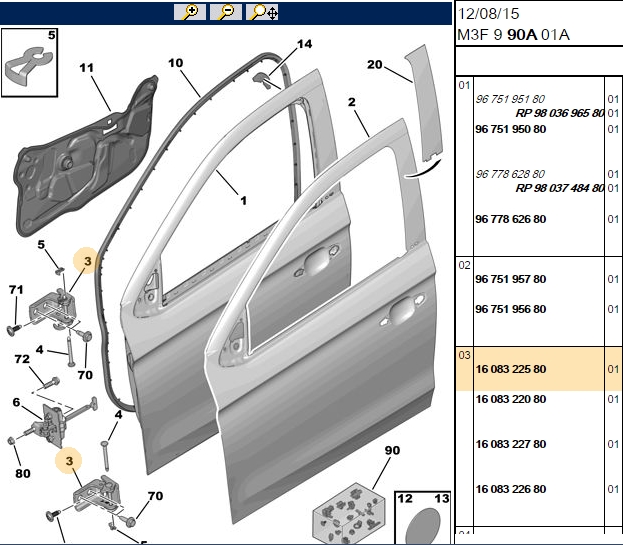Screen dimensions: 623x545
Task: Select part number 96 778 628 80
Action: point(510,174)
